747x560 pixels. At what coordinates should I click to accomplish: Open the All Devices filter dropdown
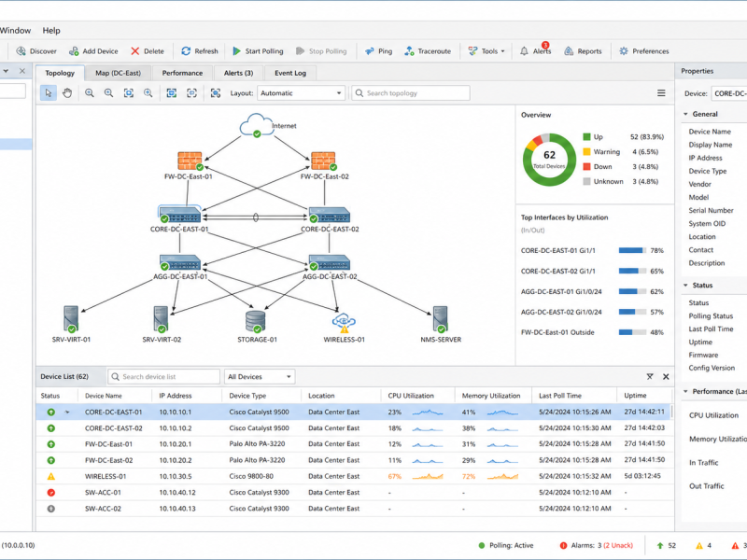point(260,377)
